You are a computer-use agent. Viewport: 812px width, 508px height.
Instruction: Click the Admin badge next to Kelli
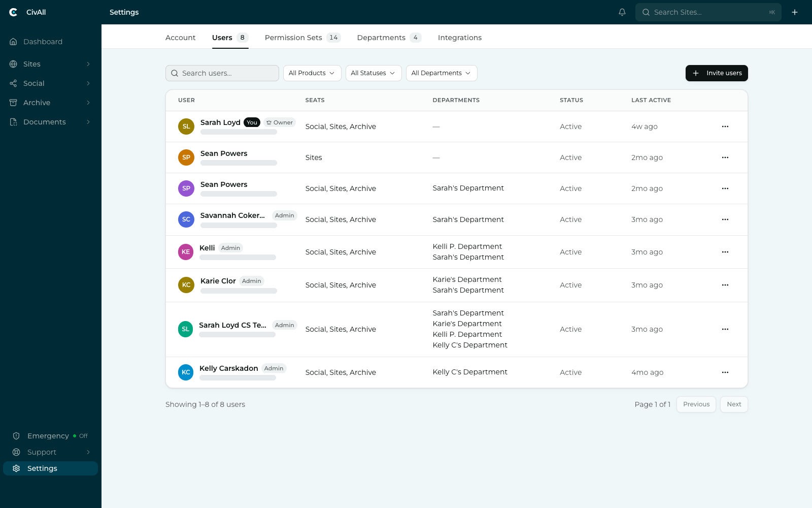coord(230,248)
